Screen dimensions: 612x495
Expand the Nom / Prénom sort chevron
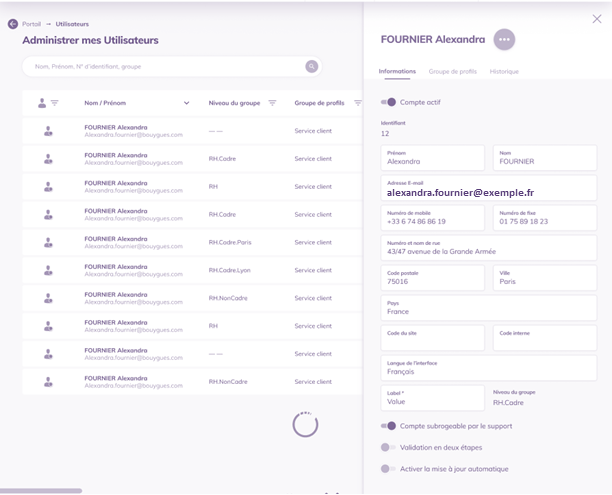[186, 103]
